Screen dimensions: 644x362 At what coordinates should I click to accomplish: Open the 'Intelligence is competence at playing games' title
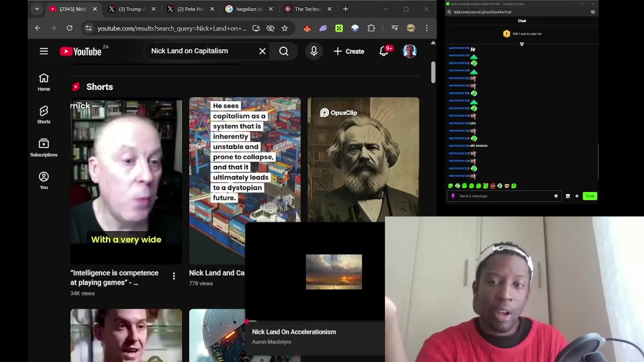tap(115, 278)
